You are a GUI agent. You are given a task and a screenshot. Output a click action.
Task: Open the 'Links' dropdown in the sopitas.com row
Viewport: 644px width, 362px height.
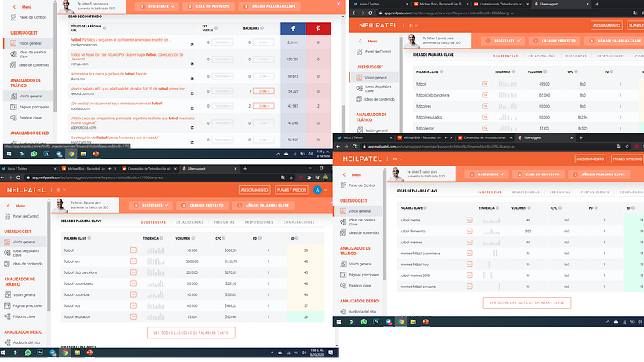tap(264, 106)
